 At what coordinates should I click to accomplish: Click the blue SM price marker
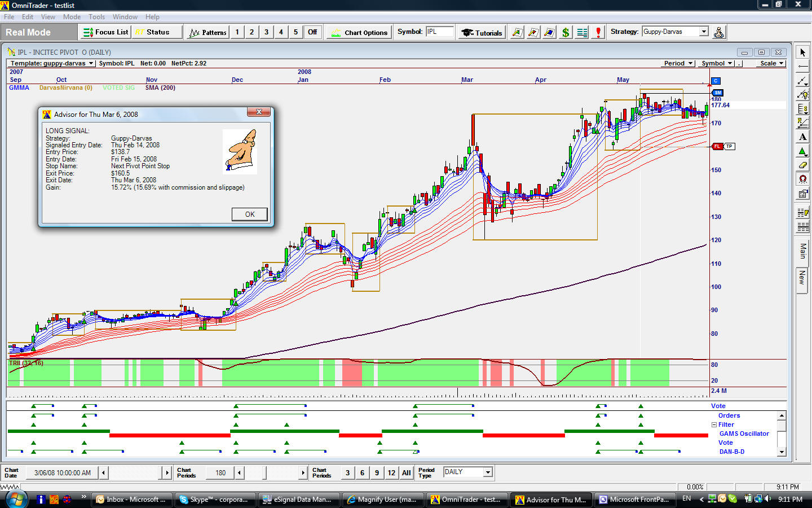(717, 93)
